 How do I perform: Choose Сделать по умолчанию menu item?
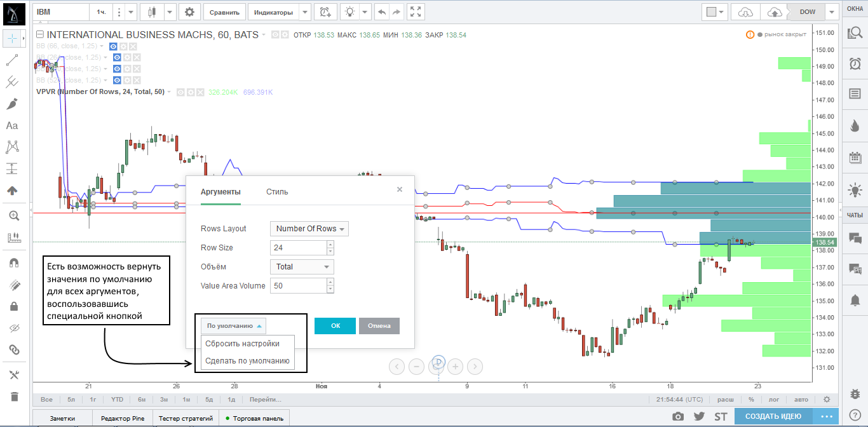coord(247,361)
